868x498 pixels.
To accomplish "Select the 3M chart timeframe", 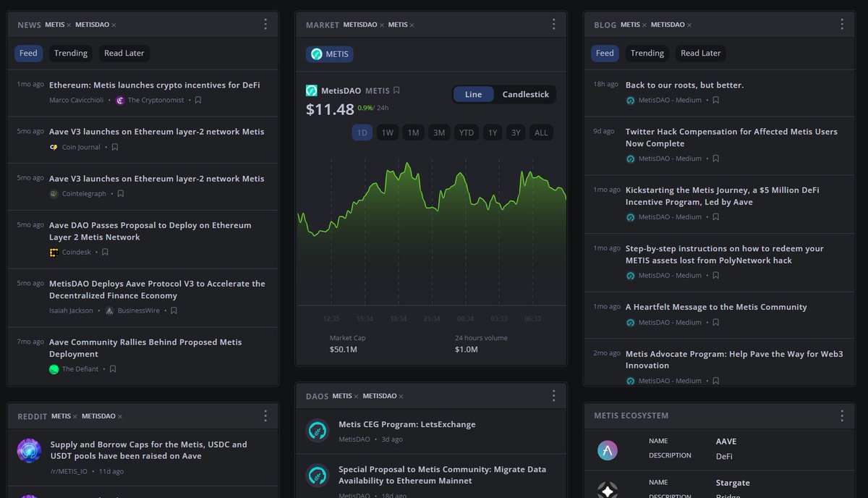I will coord(439,133).
